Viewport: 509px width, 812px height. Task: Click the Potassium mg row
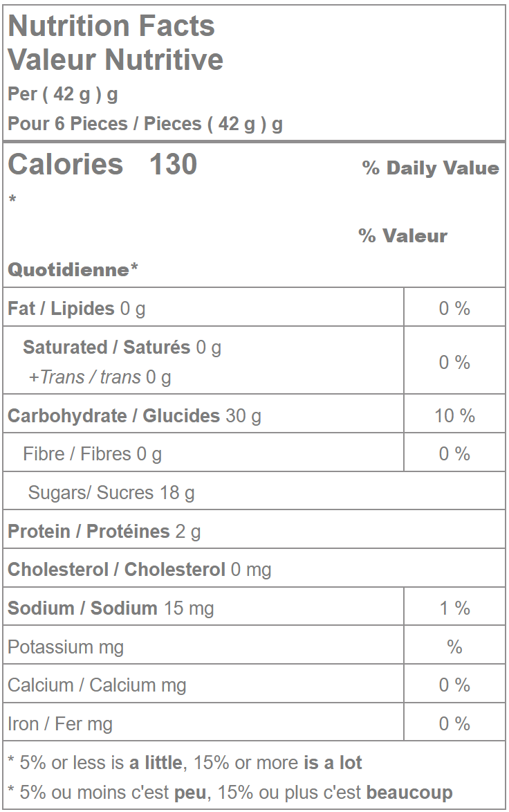pyautogui.click(x=66, y=647)
